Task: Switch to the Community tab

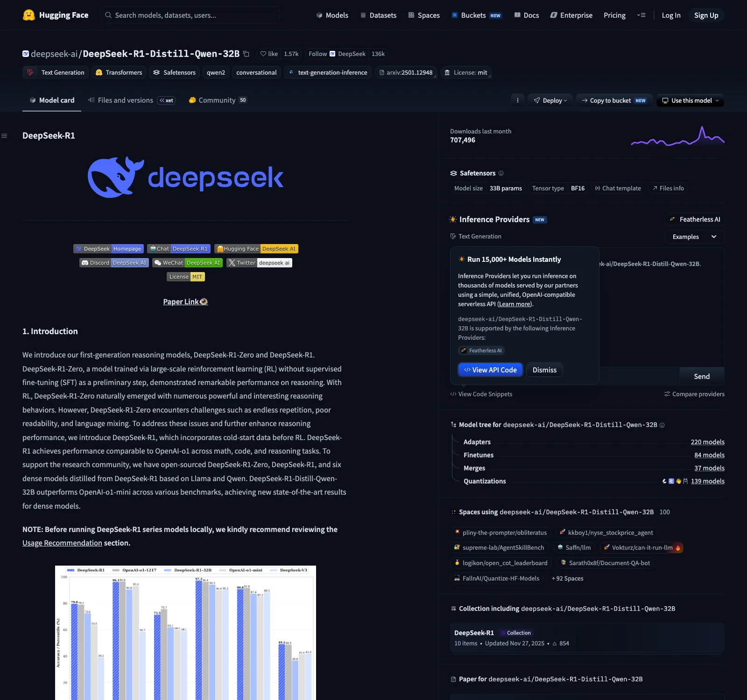Action: (x=218, y=100)
